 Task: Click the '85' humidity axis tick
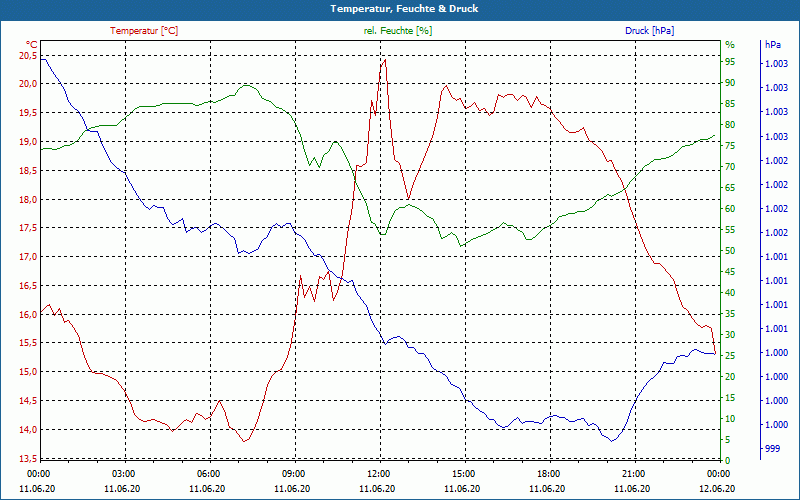[x=730, y=104]
